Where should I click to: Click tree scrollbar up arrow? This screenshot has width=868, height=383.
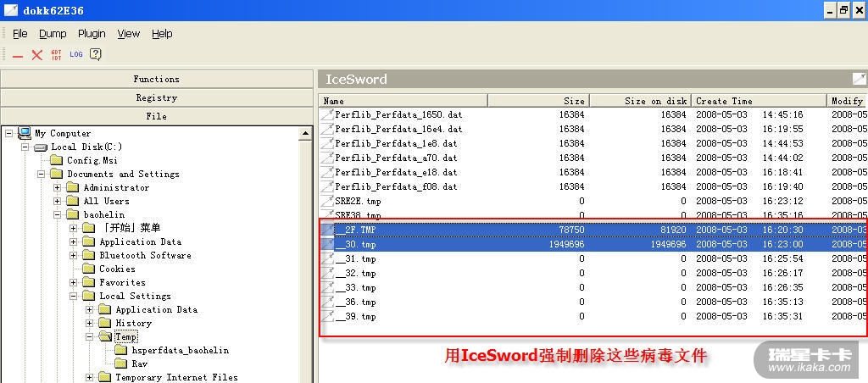coord(305,133)
